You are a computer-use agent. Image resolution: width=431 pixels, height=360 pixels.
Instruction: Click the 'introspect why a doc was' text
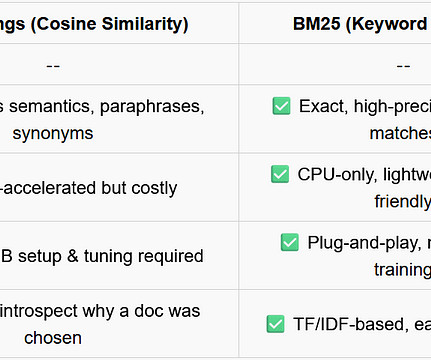[x=100, y=311]
